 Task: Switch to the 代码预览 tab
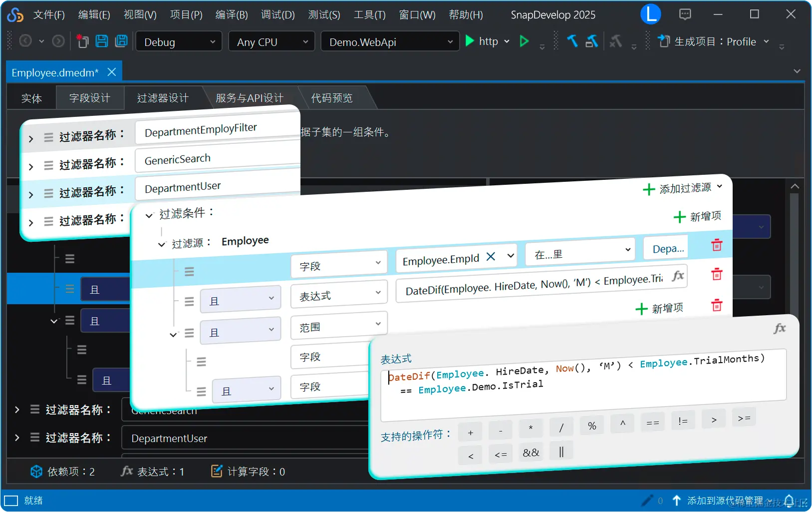(x=332, y=98)
